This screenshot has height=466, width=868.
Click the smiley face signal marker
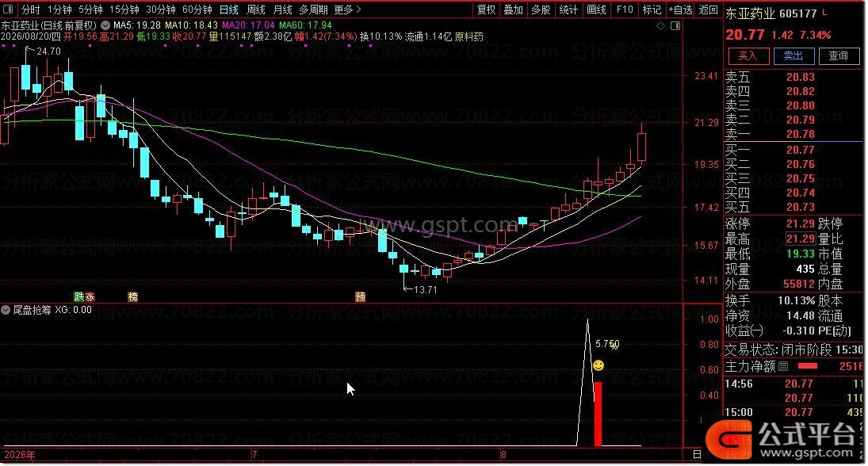598,366
